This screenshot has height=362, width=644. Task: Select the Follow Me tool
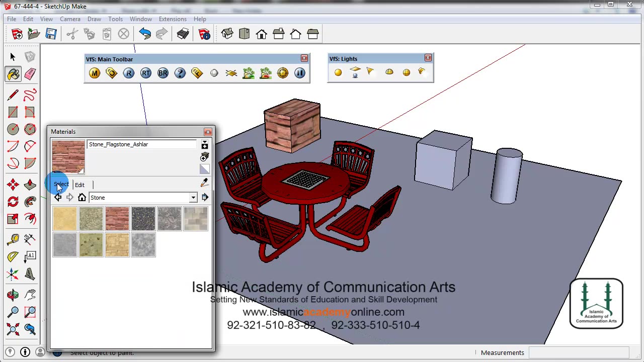click(30, 202)
